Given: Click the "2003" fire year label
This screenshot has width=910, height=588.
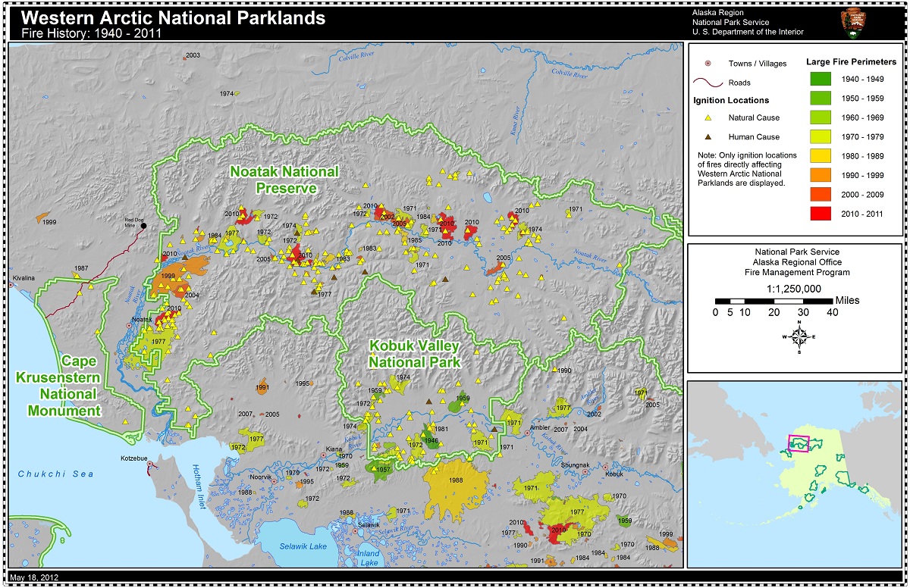Looking at the screenshot, I should (x=193, y=55).
